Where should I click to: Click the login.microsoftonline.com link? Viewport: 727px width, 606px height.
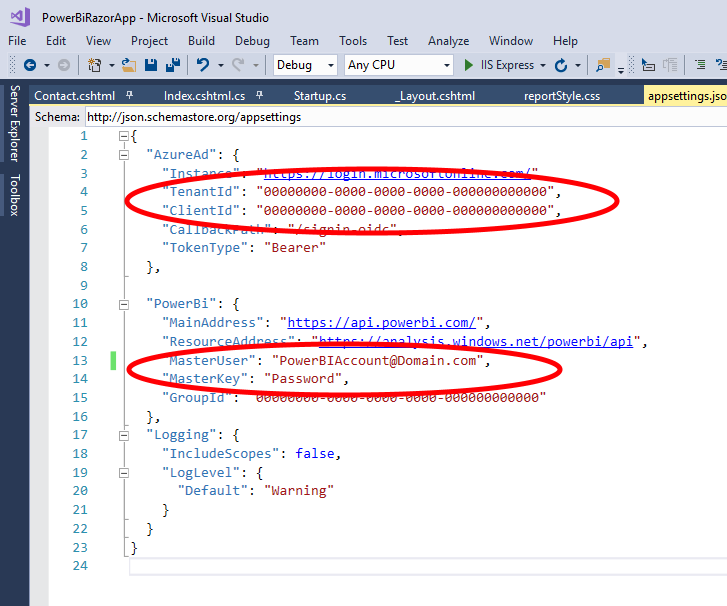[397, 173]
